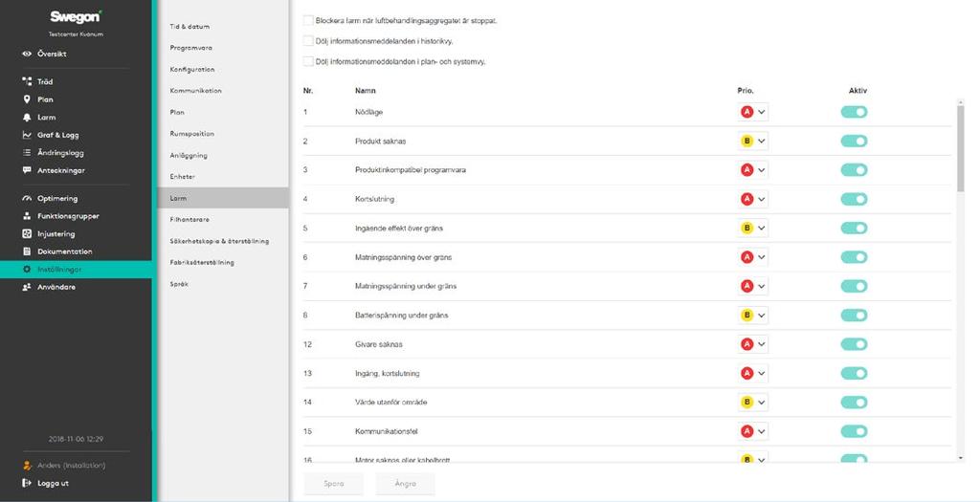Click the user icon beside Anders (Installation)
The width and height of the screenshot is (980, 502).
pos(27,465)
